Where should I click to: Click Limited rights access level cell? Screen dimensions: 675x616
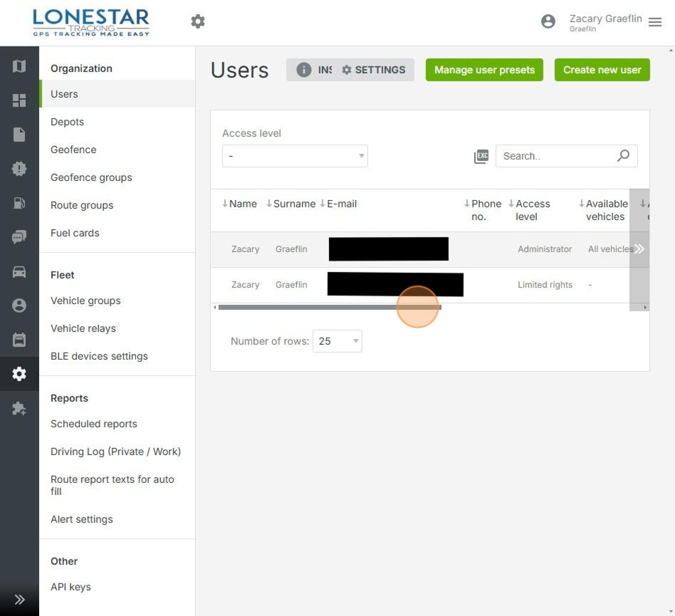(545, 284)
